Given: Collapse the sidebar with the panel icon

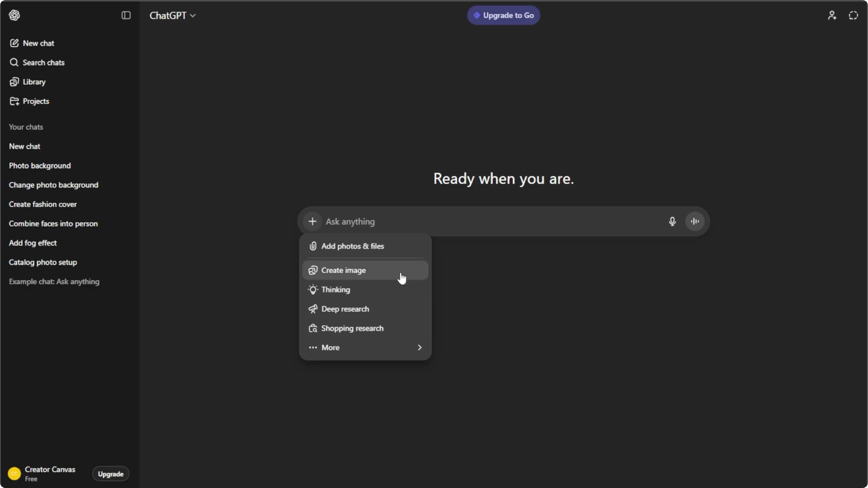Looking at the screenshot, I should coord(126,15).
